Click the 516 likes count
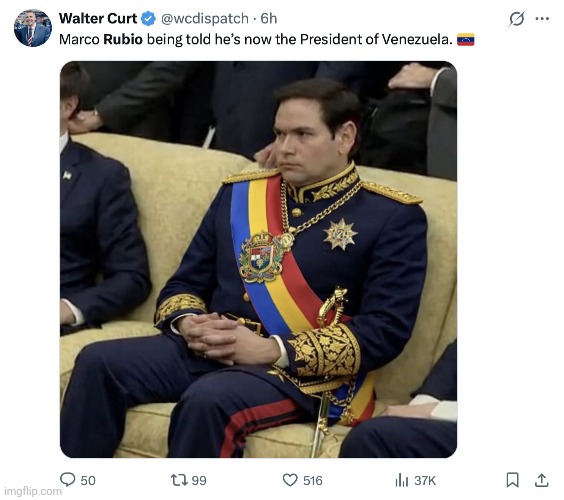The width and height of the screenshot is (564, 500). click(313, 481)
